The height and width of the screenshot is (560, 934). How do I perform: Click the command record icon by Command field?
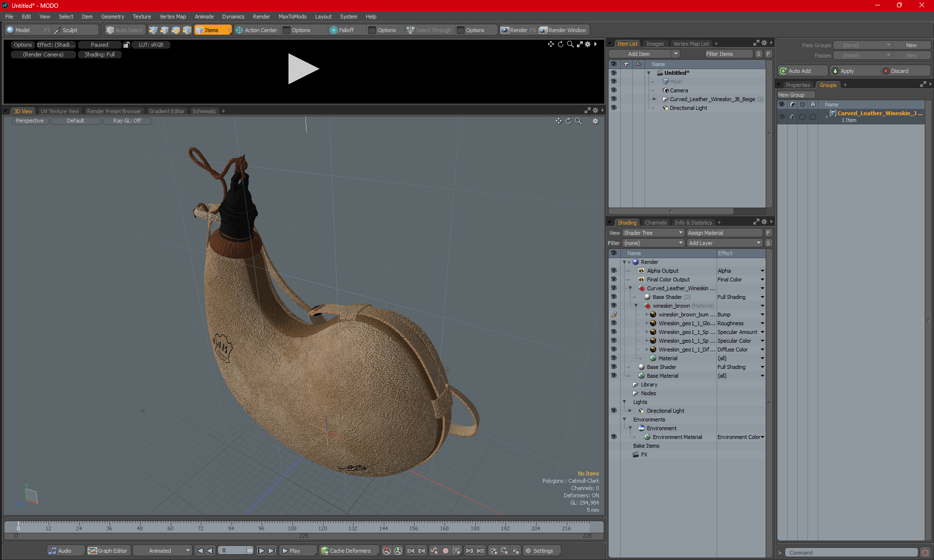click(925, 553)
